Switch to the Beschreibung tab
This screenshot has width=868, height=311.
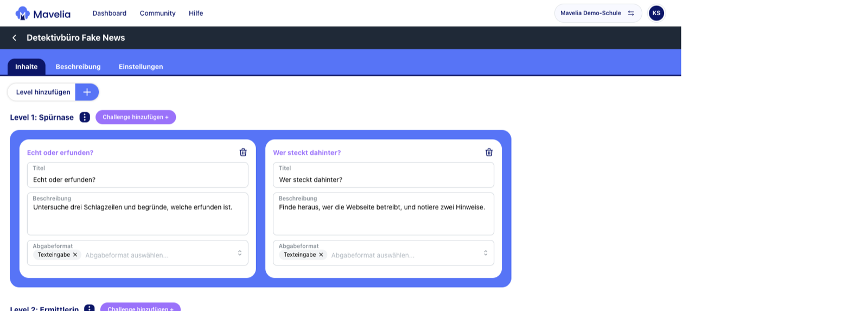click(78, 67)
